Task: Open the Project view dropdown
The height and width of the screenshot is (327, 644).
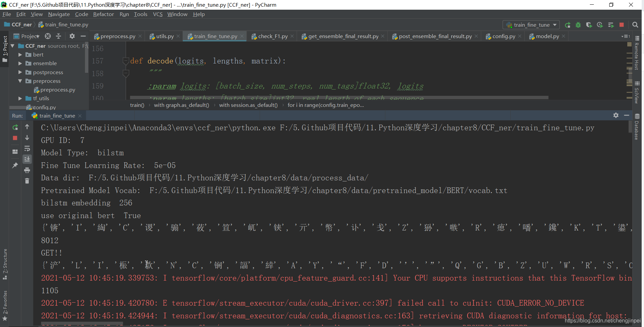Action: click(x=27, y=36)
